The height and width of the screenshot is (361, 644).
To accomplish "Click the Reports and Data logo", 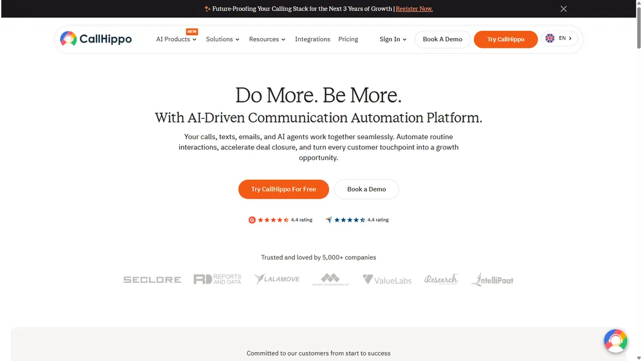I will coord(217,279).
